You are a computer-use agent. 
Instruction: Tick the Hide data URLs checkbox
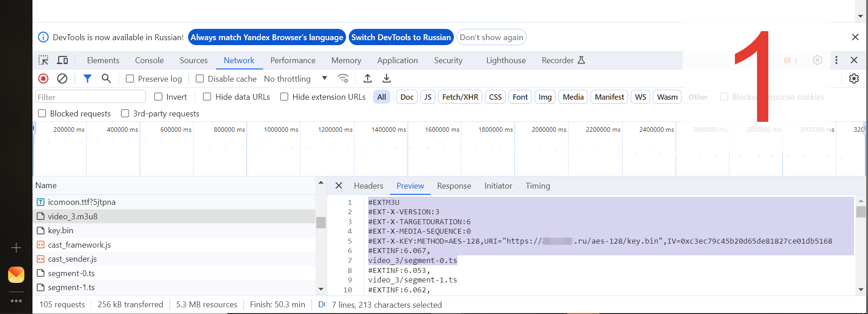coord(207,97)
